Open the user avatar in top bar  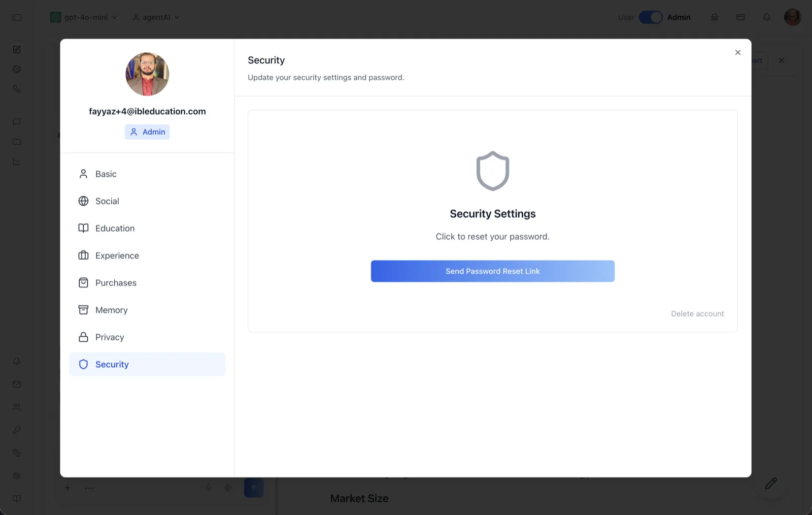[792, 17]
